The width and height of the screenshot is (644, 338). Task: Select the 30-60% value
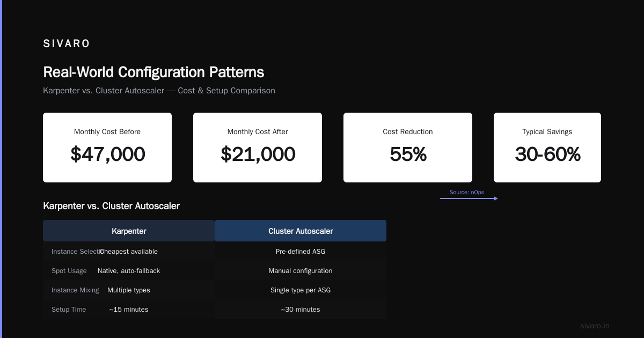pos(547,155)
